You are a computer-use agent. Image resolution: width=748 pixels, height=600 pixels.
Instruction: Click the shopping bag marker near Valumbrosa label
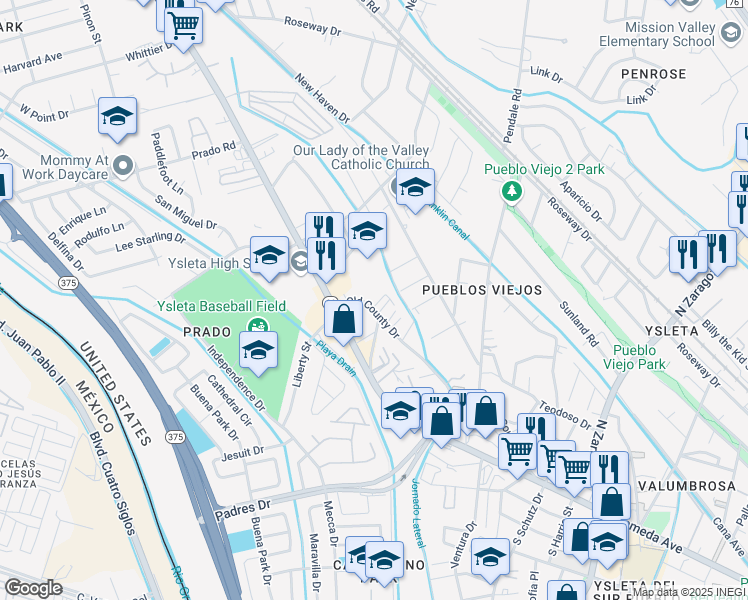point(611,503)
